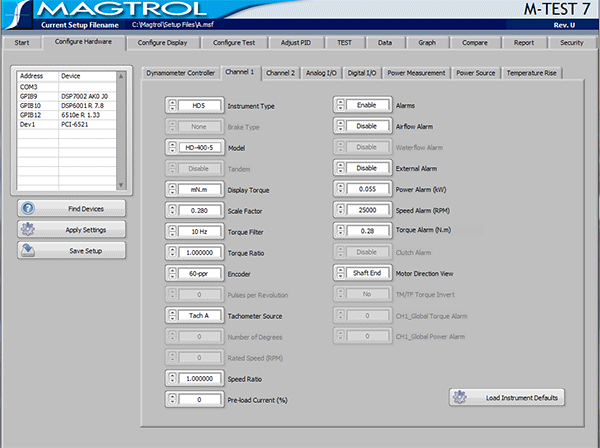Switch to the Data tab
Image resolution: width=600 pixels, height=448 pixels.
[385, 43]
